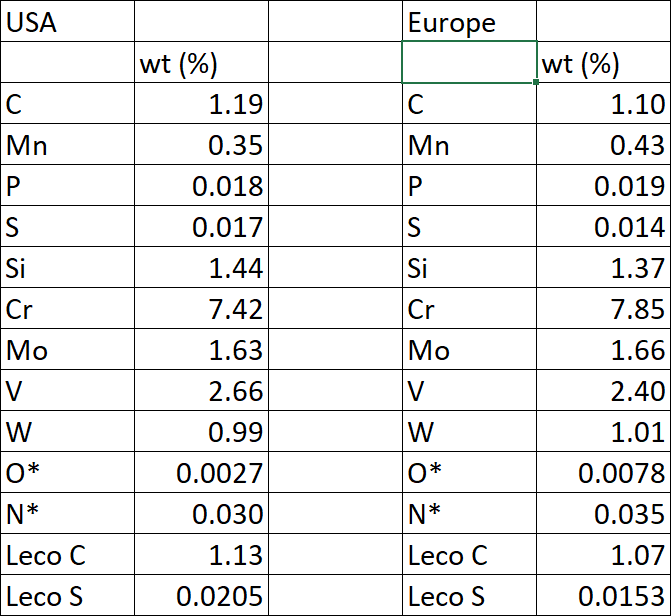Click the USA Mn value 0.35
This screenshot has width=671, height=616.
click(200, 145)
